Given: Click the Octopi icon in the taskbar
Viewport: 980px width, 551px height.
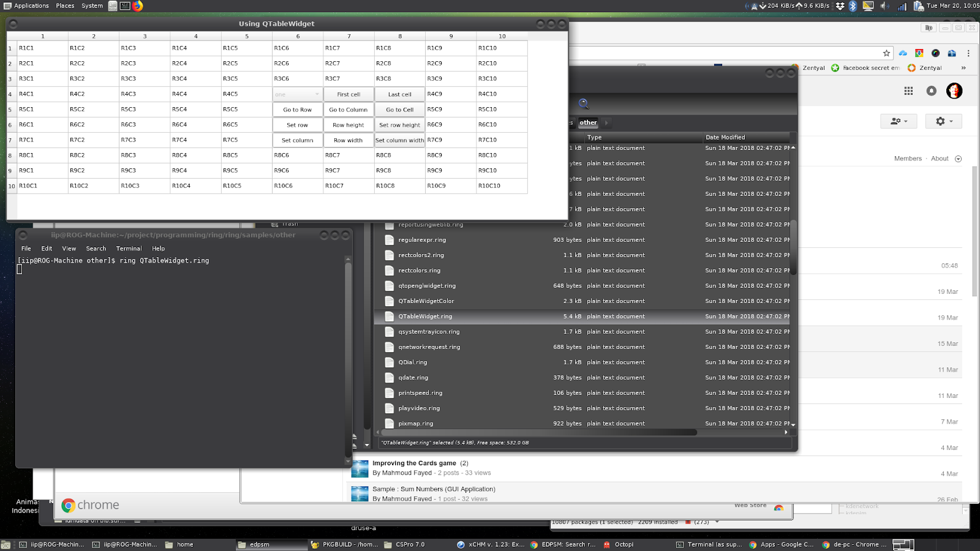Looking at the screenshot, I should (x=607, y=544).
